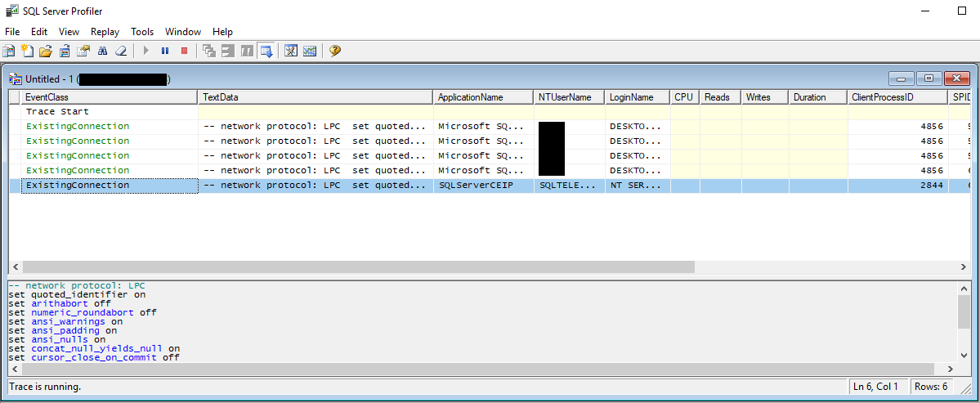
Task: Click the ClientProcessID column header
Action: tap(899, 96)
